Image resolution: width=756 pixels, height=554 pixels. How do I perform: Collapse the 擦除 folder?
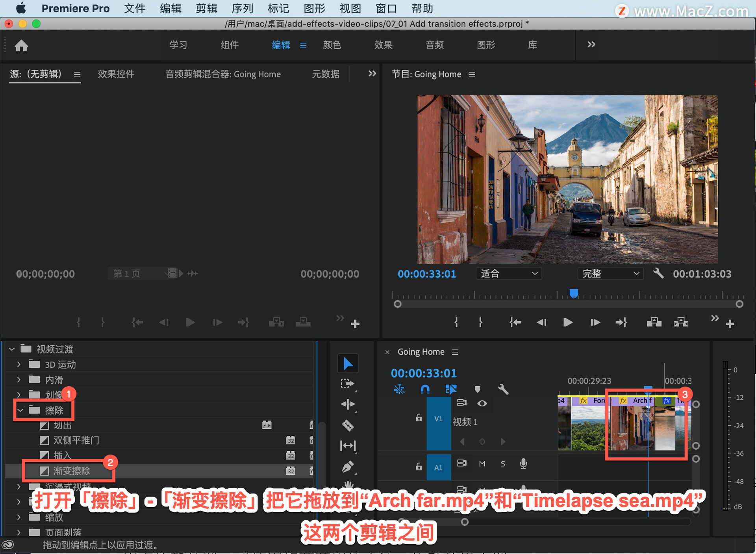[20, 410]
